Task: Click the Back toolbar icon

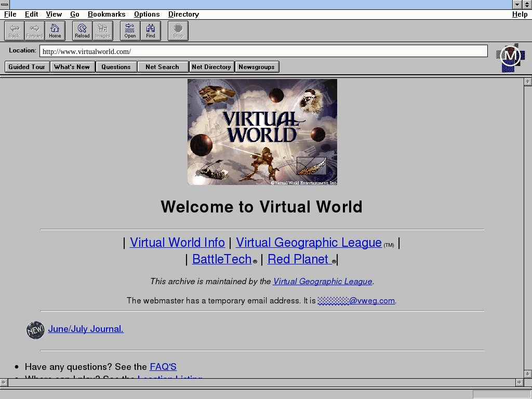Action: coord(14,31)
